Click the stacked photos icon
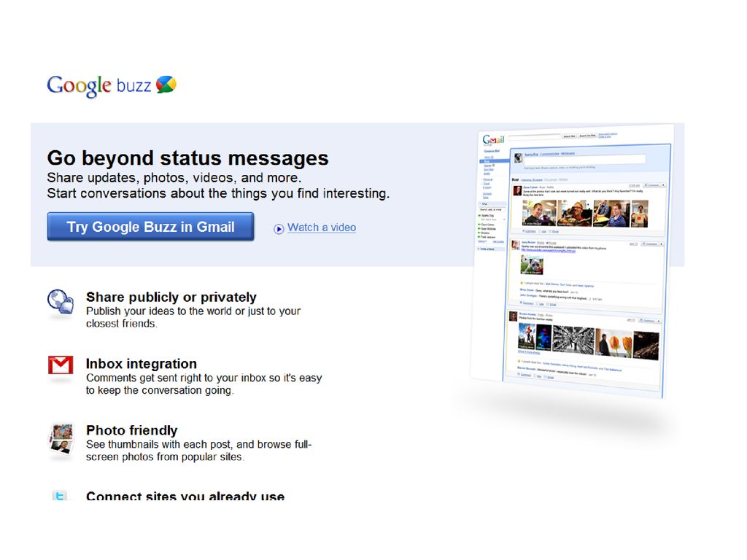The width and height of the screenshot is (747, 560). 61,438
